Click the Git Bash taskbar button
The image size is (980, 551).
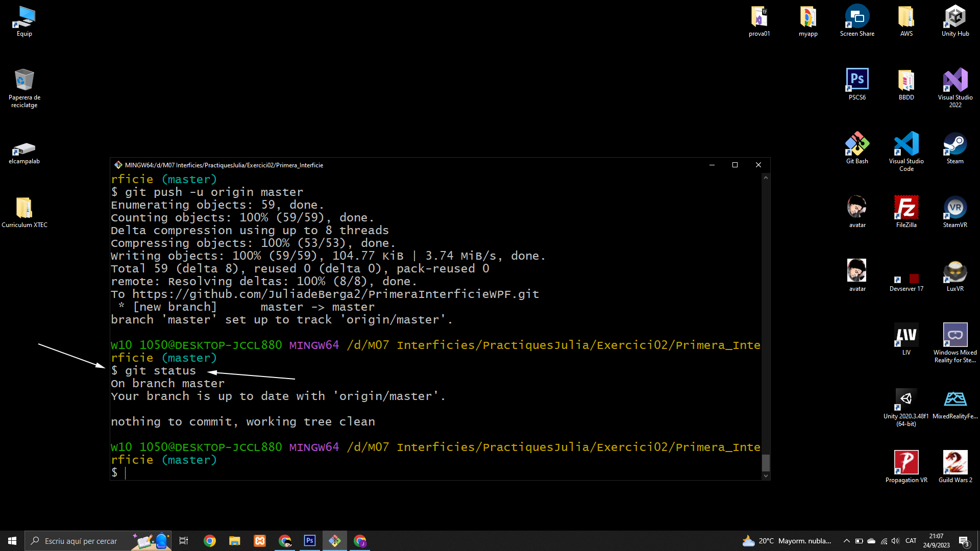pyautogui.click(x=335, y=541)
